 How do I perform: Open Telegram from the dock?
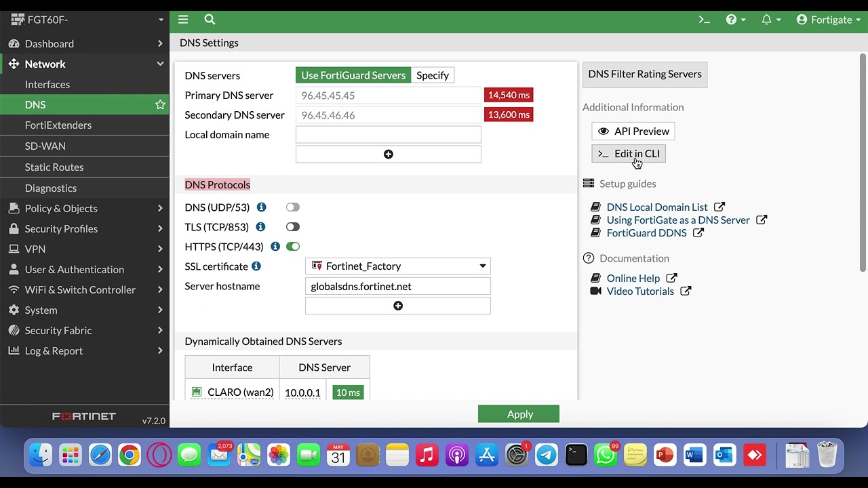click(x=547, y=455)
